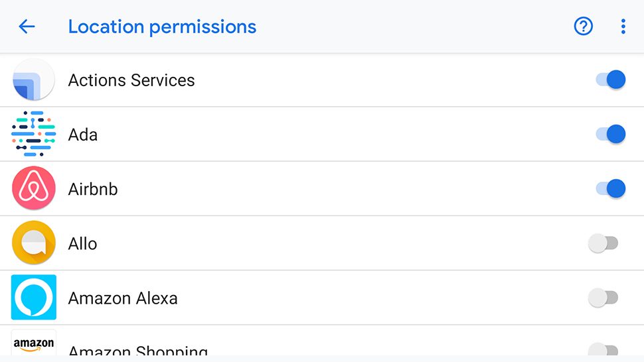Click the Amazon Shopping app icon

click(34, 343)
